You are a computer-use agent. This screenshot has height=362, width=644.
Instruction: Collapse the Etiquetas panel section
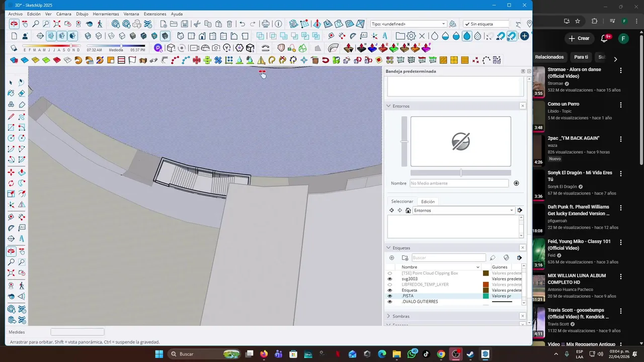tap(388, 248)
